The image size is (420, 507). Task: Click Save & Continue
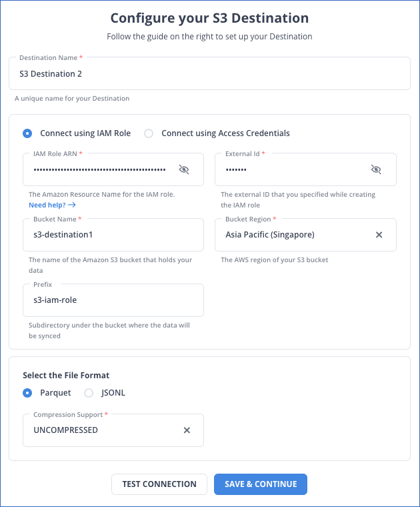(x=261, y=484)
